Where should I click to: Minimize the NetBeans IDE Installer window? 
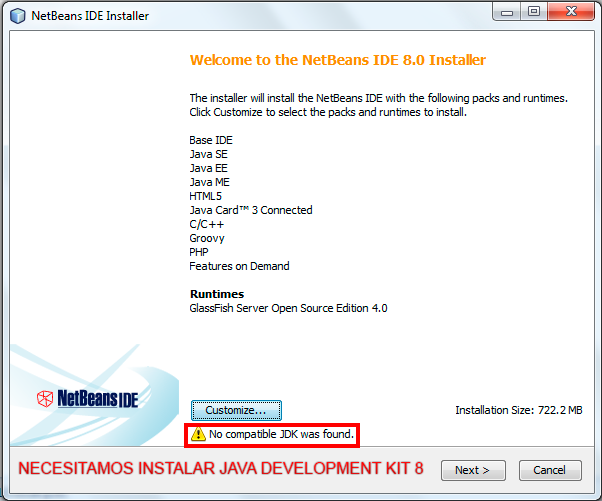point(506,12)
